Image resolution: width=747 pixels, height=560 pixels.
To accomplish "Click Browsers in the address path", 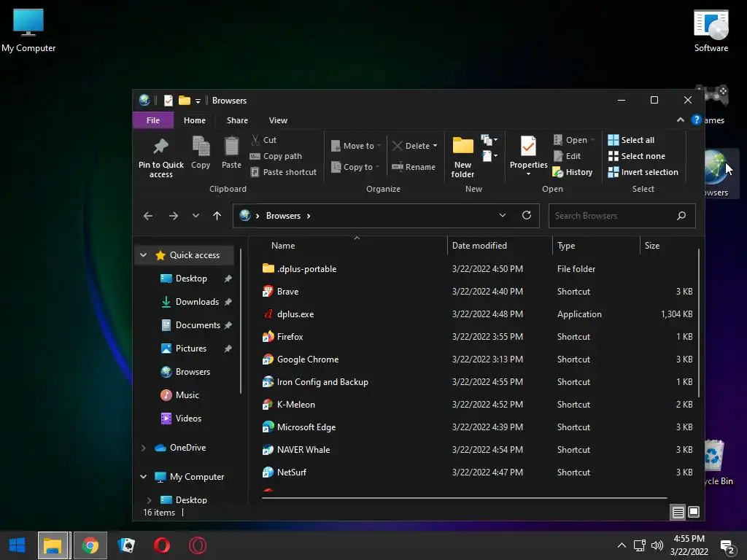I will (x=283, y=216).
